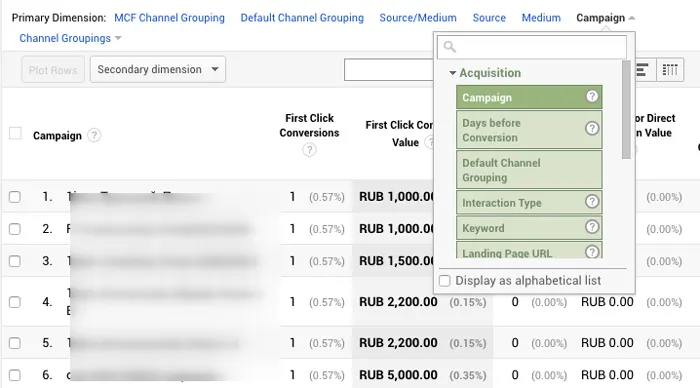Open help icon for Campaign dropdown item
The image size is (700, 388).
[x=592, y=96]
